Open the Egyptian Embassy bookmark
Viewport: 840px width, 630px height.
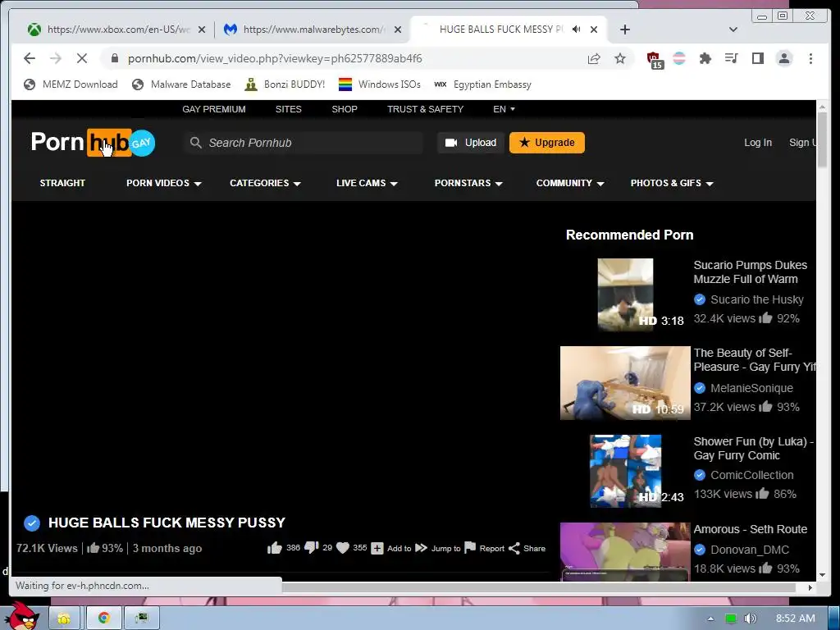[482, 84]
